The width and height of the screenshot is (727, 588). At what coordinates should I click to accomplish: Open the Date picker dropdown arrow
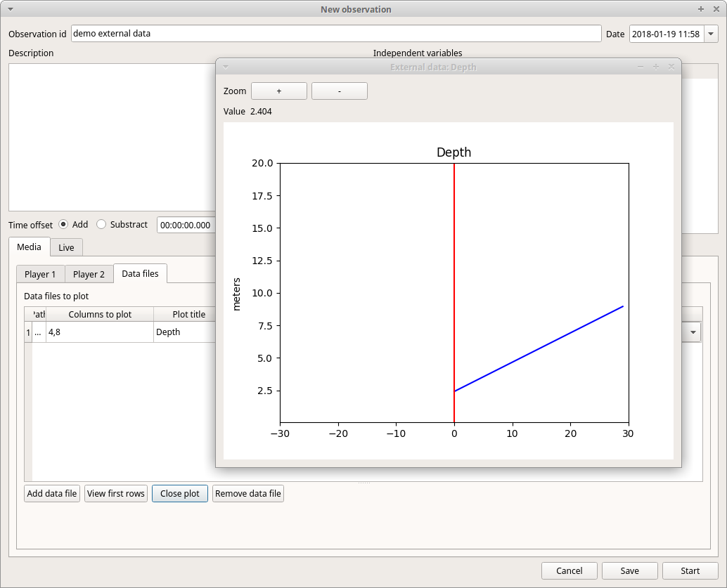pos(711,34)
